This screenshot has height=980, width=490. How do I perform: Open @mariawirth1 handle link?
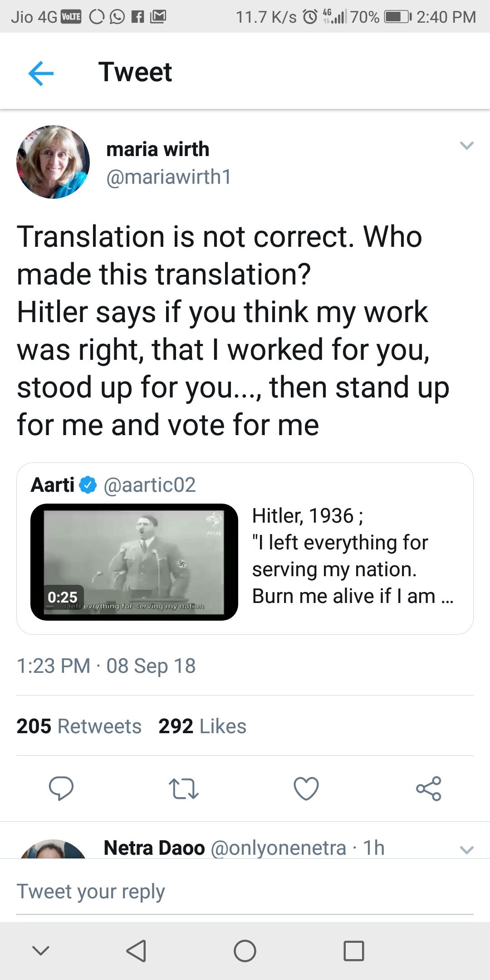point(169,177)
